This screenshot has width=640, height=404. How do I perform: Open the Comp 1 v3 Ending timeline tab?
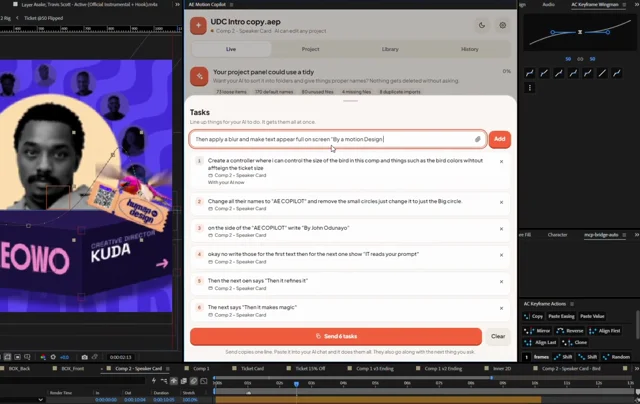click(x=375, y=368)
